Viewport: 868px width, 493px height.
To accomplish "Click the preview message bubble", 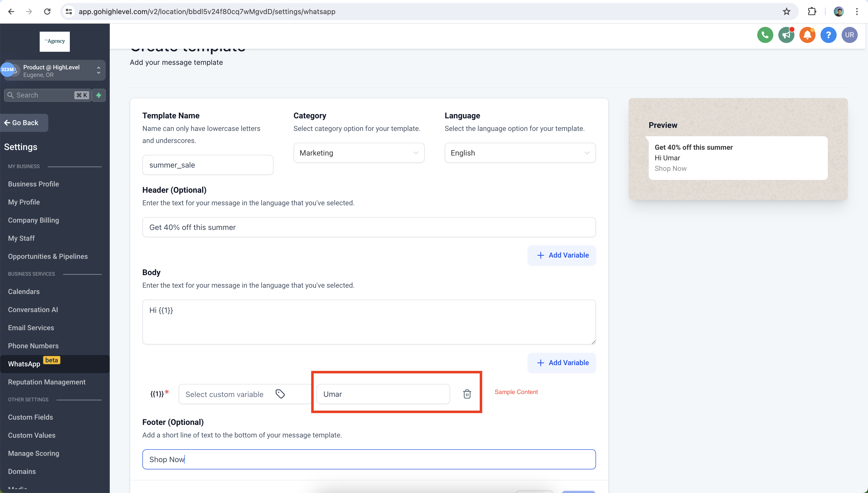I will [x=738, y=158].
